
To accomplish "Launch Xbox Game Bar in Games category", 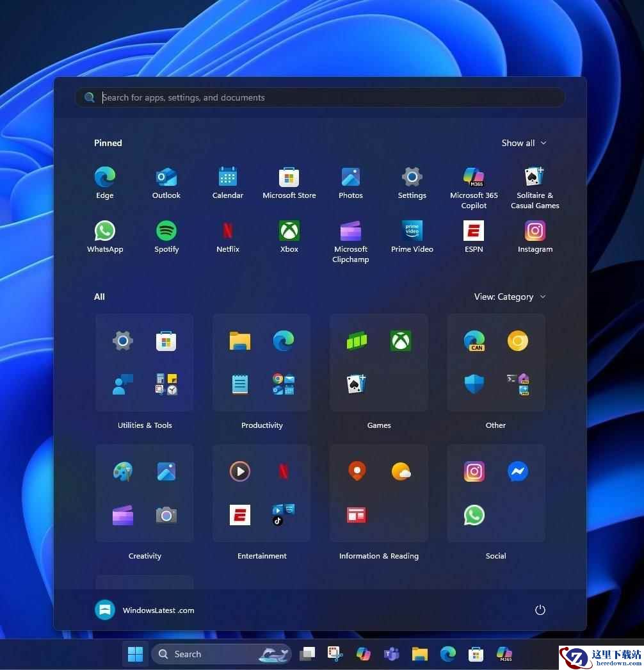I will (357, 341).
